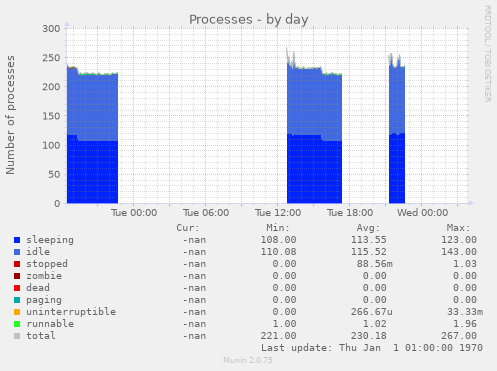Image resolution: width=497 pixels, height=371 pixels.
Task: Click the 'Munin 2.0.75' version text
Action: tap(248, 360)
